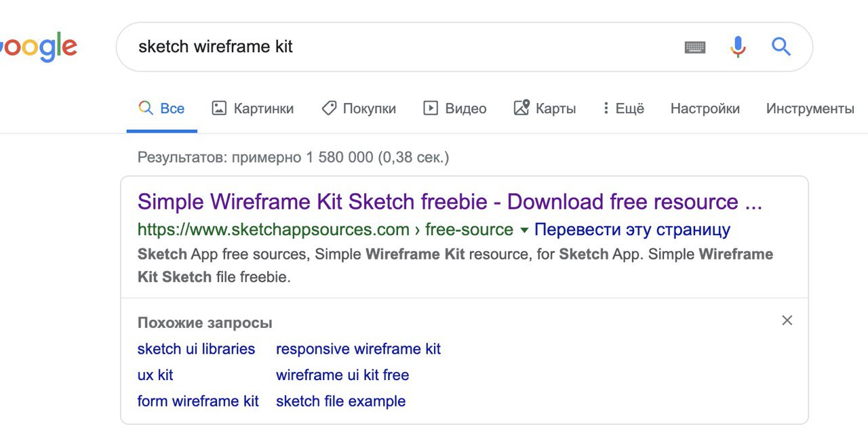Open dropdown arrow next to free-source URL
The width and height of the screenshot is (868, 439).
[x=524, y=230]
